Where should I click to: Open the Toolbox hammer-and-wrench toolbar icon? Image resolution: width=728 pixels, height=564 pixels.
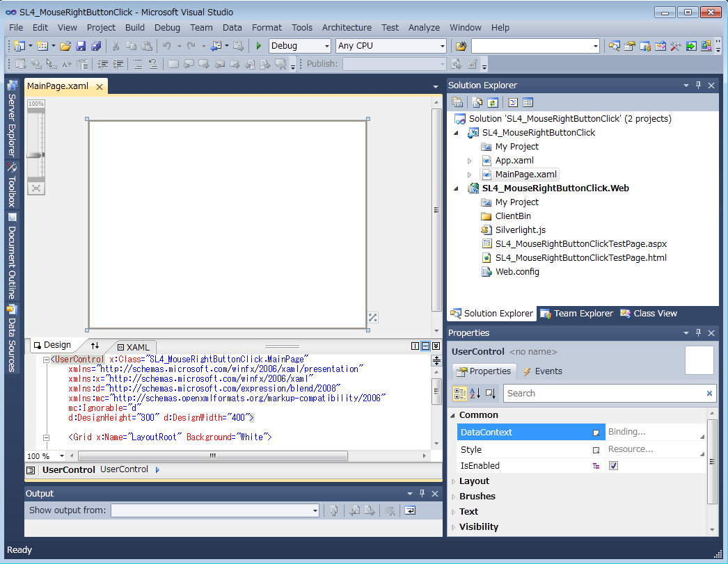tap(676, 46)
